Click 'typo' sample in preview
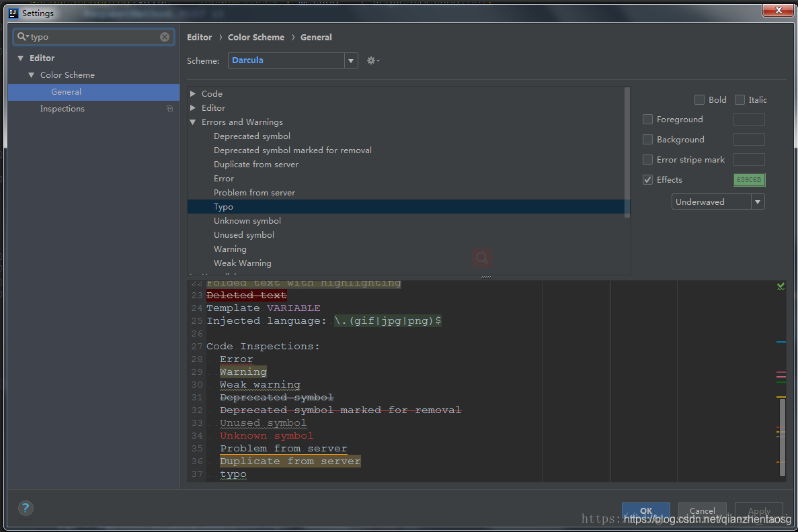Image resolution: width=798 pixels, height=532 pixels. [x=233, y=474]
